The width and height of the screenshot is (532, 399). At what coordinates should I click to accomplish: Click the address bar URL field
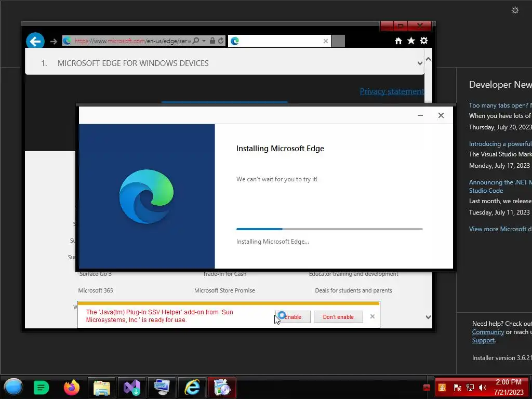[132, 41]
